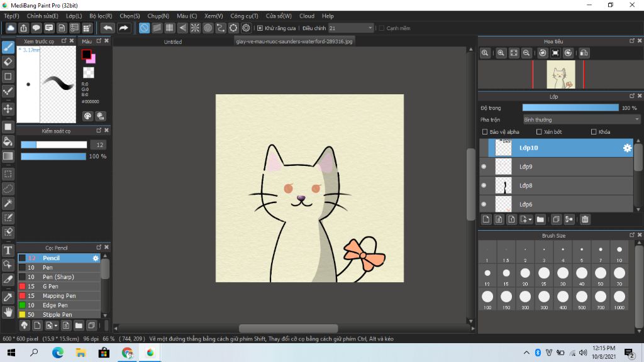Screen dimensions: 644x362
Task: Zoom in using navigator magnifier plus
Action: pos(501,53)
